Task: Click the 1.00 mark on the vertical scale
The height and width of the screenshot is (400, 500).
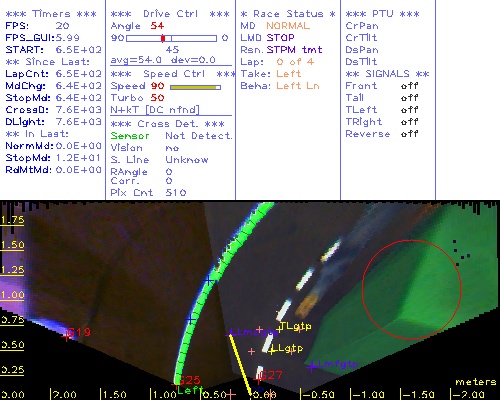Action: pyautogui.click(x=13, y=295)
